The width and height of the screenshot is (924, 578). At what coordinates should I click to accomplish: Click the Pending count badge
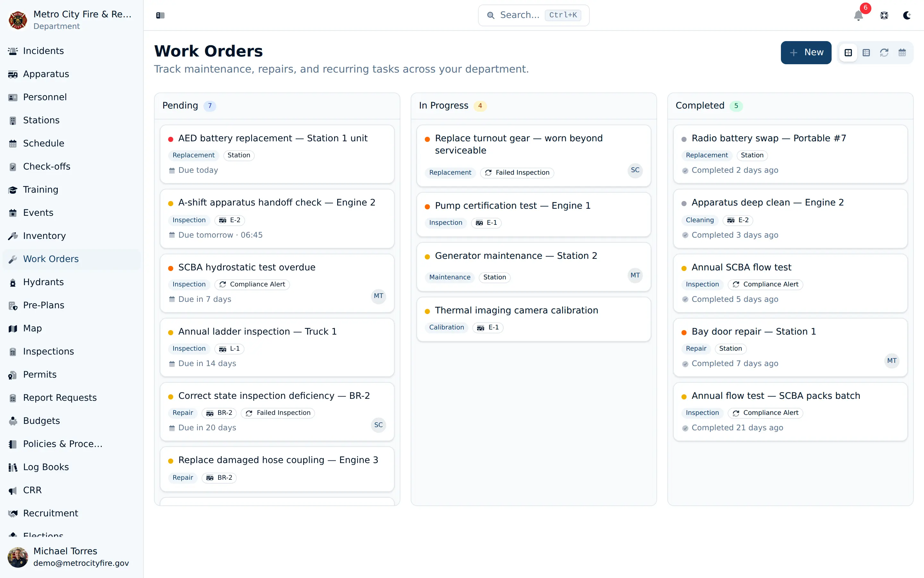pos(210,106)
